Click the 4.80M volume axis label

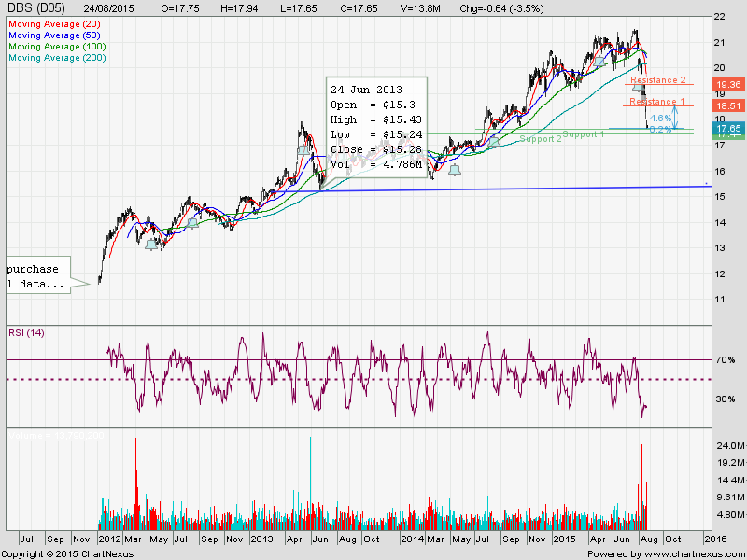pos(731,515)
